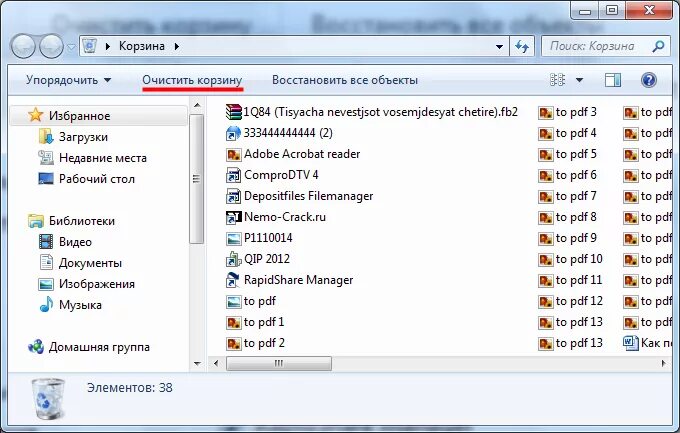
Task: Click the Recycle Bin icon in address bar
Action: click(90, 46)
